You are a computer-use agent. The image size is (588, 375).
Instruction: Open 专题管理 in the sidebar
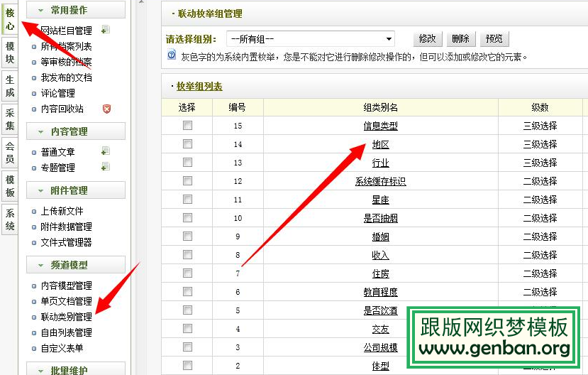pyautogui.click(x=57, y=168)
